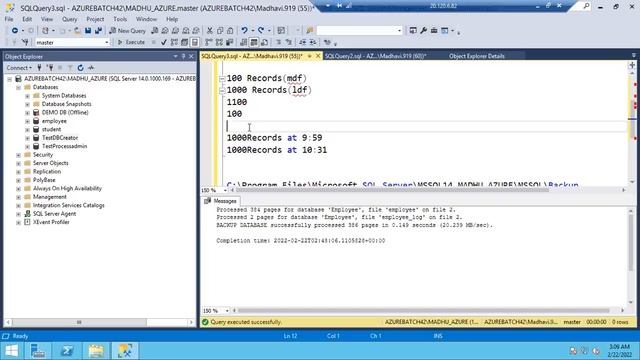Screen dimensions: 640x360
Task: Open the Windows Start button
Action: (11, 351)
